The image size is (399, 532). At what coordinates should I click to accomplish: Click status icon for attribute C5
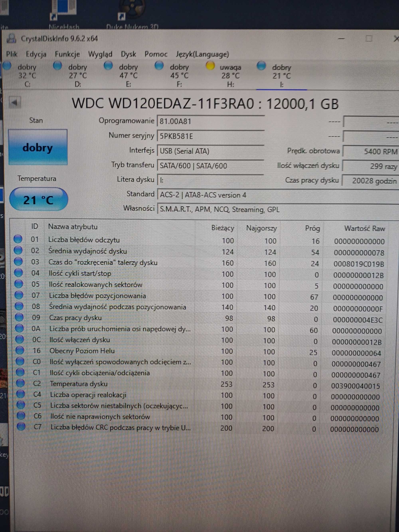tap(21, 405)
